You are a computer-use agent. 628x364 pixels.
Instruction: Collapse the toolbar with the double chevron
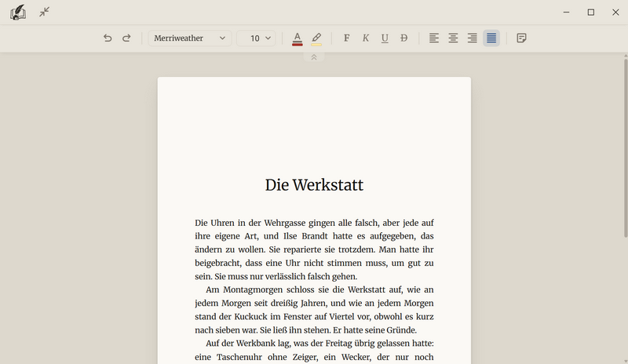click(x=314, y=57)
